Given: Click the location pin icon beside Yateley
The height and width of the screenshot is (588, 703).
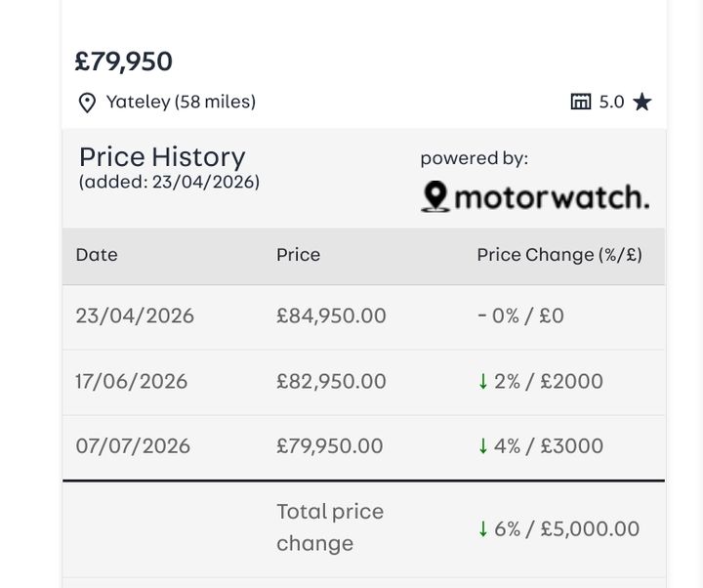Looking at the screenshot, I should click(87, 103).
